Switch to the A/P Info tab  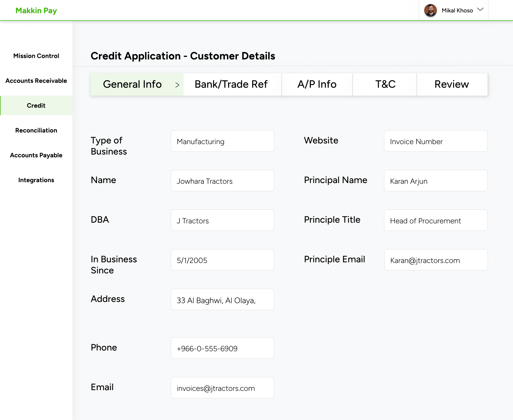317,85
